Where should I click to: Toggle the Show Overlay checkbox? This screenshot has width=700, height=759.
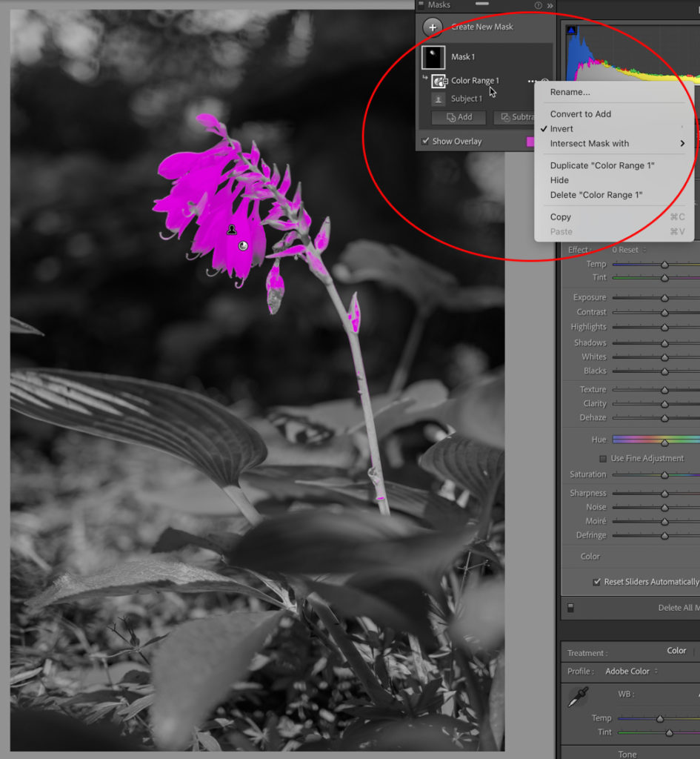(425, 141)
